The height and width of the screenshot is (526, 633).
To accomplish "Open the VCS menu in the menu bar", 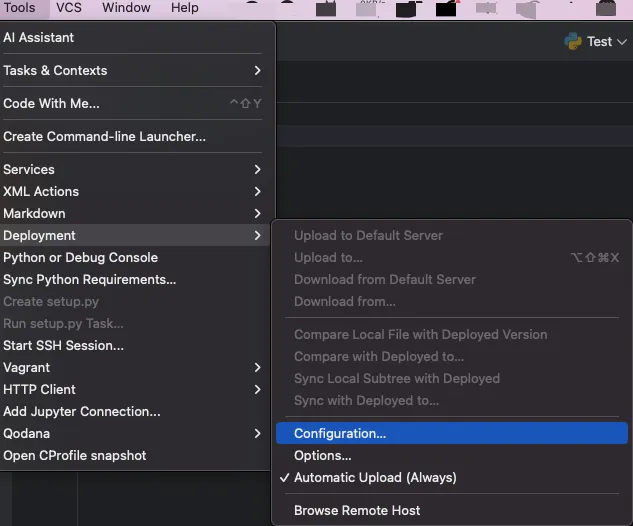I will click(69, 8).
